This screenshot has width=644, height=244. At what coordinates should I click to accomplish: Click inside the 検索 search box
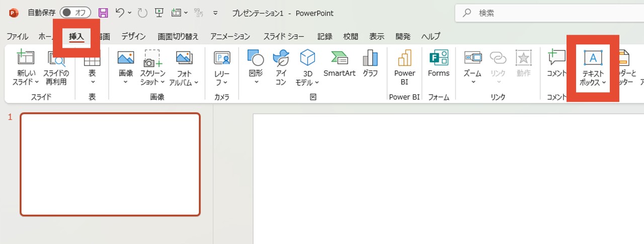[549, 13]
